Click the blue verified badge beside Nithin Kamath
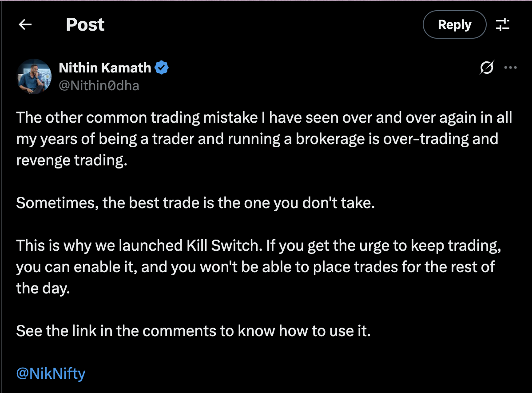This screenshot has width=532, height=393. 162,68
